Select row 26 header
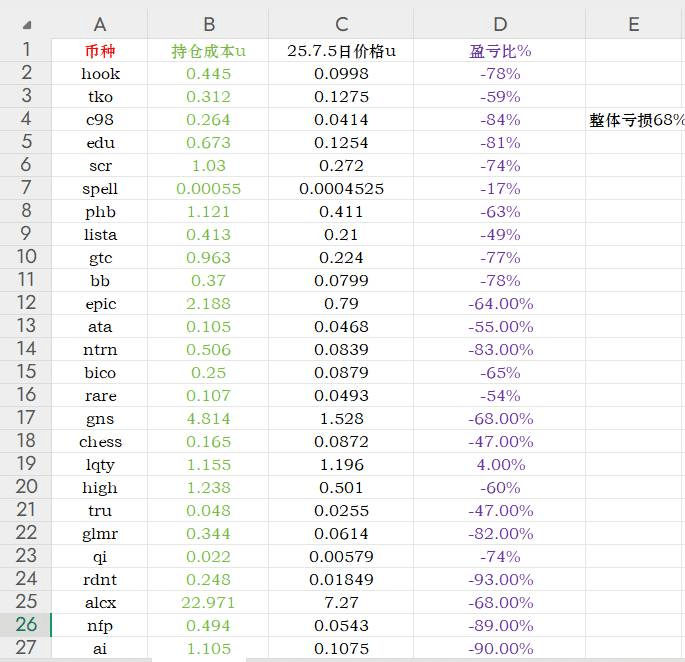Screen dimensions: 685x662 point(26,625)
